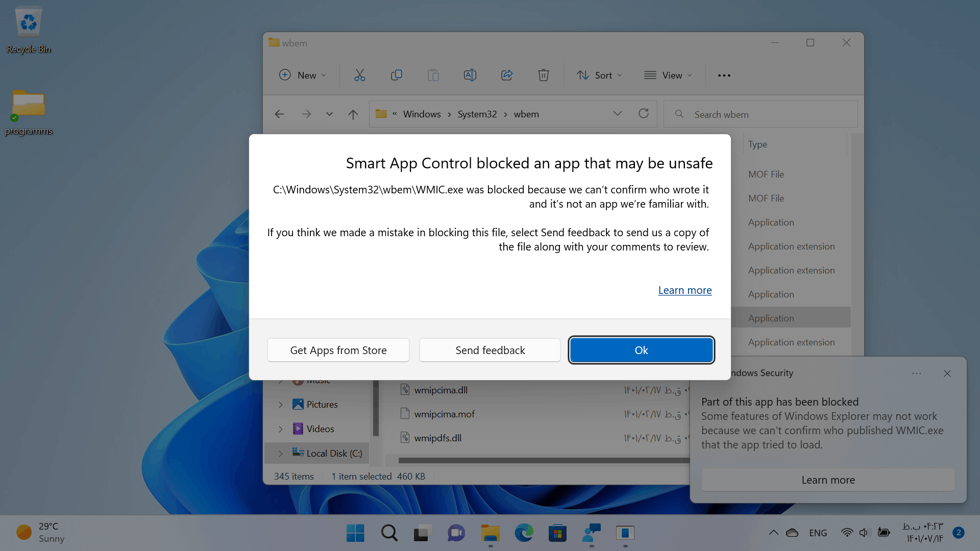Expand the Sort dropdown
The width and height of the screenshot is (980, 551).
[600, 76]
